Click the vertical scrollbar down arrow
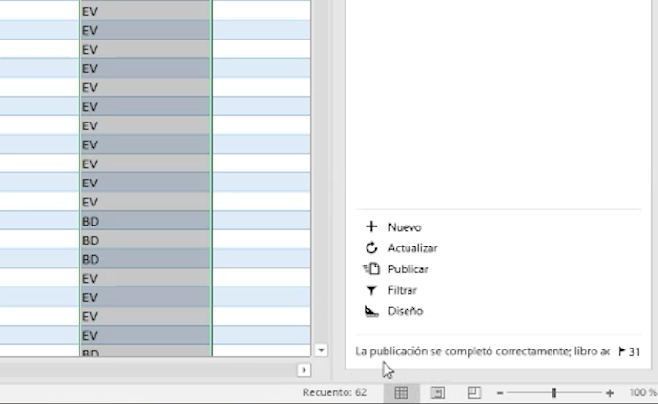This screenshot has height=404, width=658. 321,350
